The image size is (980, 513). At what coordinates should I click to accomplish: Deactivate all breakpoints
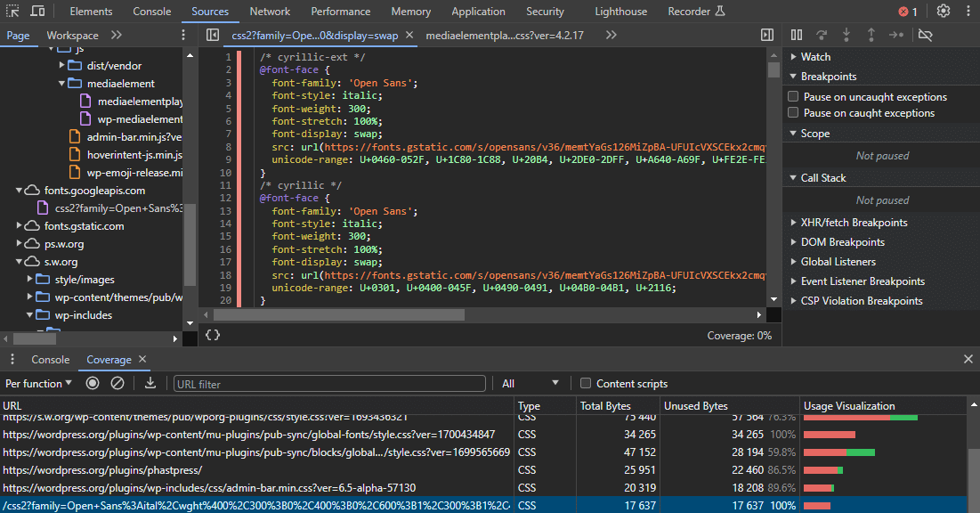924,34
